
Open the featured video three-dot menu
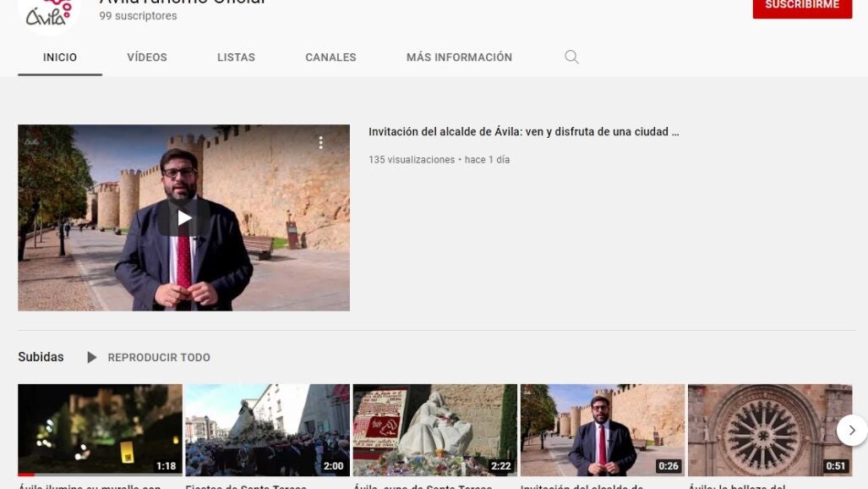[320, 143]
